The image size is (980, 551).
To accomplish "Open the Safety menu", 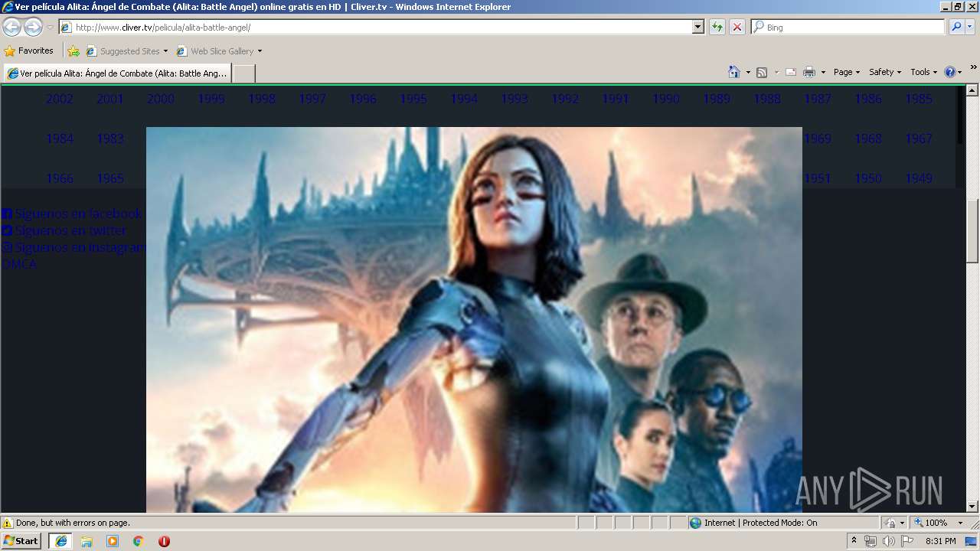I will [885, 72].
